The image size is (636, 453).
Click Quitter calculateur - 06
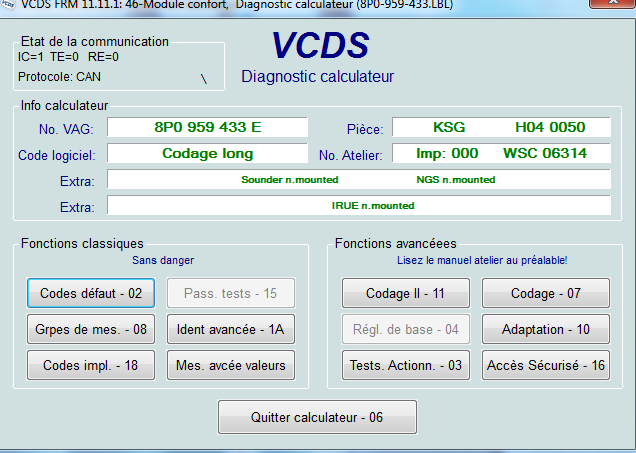317,417
